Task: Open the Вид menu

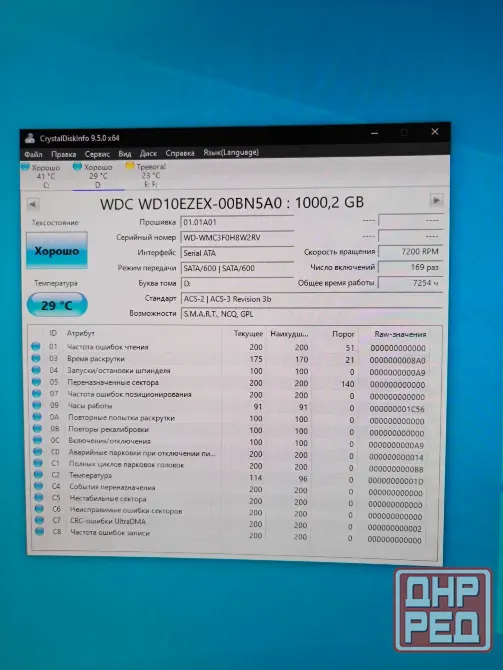Action: coord(125,153)
